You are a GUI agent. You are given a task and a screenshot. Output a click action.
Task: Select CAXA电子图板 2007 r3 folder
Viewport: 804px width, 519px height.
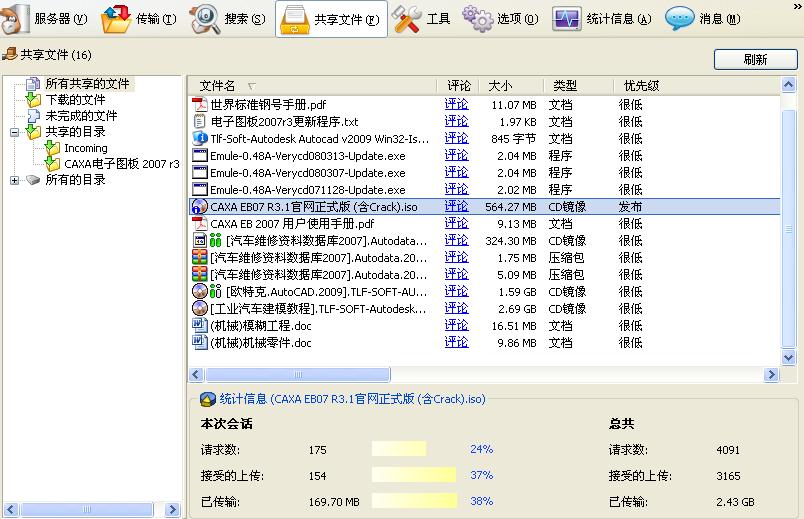[122, 164]
